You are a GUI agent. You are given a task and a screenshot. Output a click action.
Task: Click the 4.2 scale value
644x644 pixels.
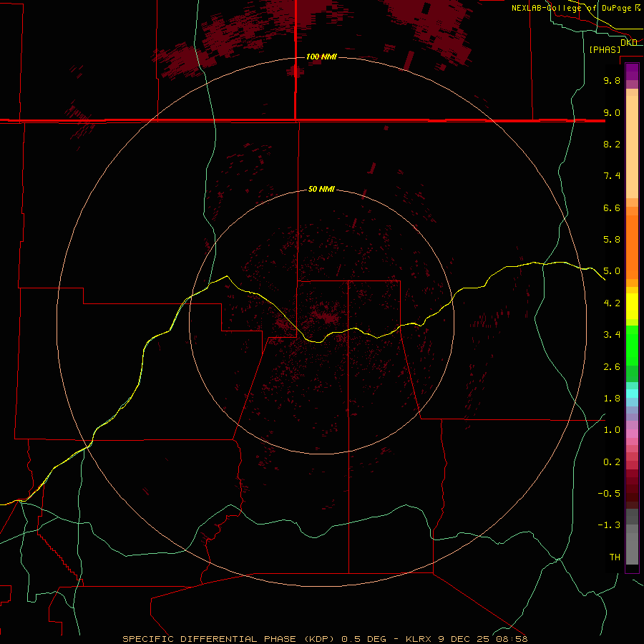click(x=612, y=303)
